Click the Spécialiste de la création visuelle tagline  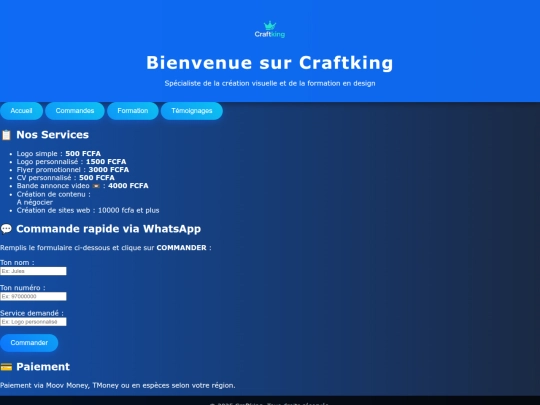point(270,83)
